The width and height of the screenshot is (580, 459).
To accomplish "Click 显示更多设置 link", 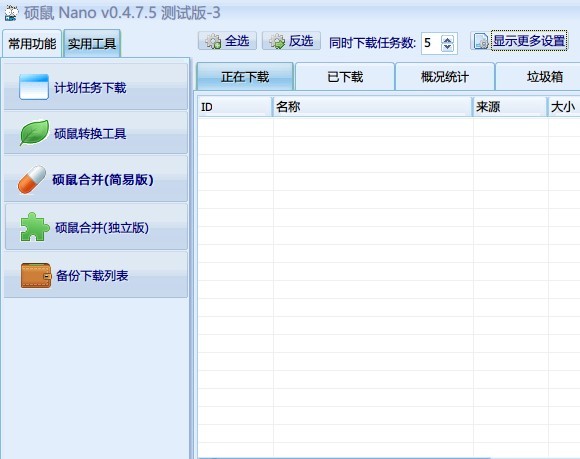I will point(529,41).
